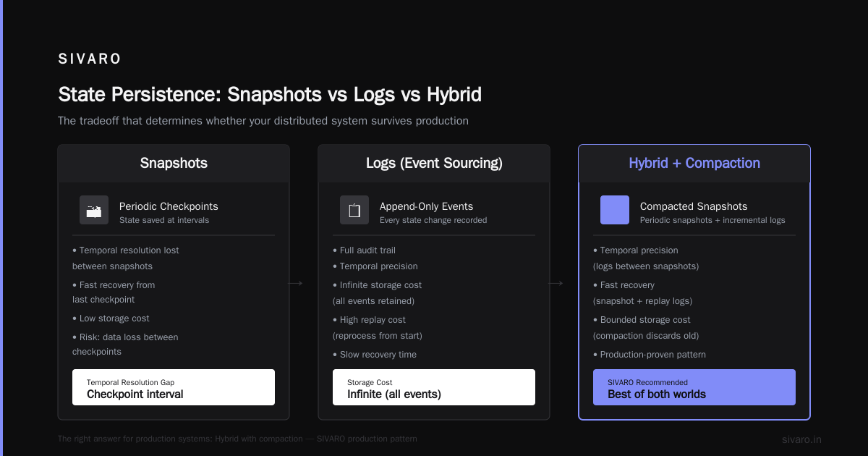Select the Hybrid + Compaction header
868x456 pixels.
(694, 164)
